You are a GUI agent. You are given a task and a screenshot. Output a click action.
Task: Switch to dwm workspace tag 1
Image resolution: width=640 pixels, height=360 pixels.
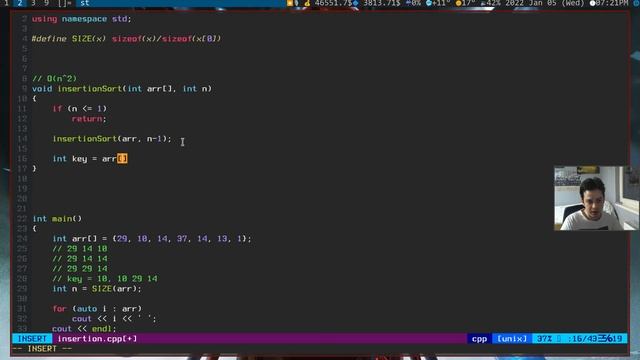[6, 3]
